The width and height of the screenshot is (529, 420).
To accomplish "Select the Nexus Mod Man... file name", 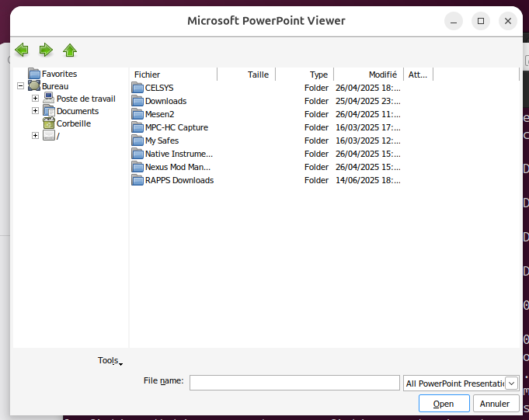I will (178, 167).
